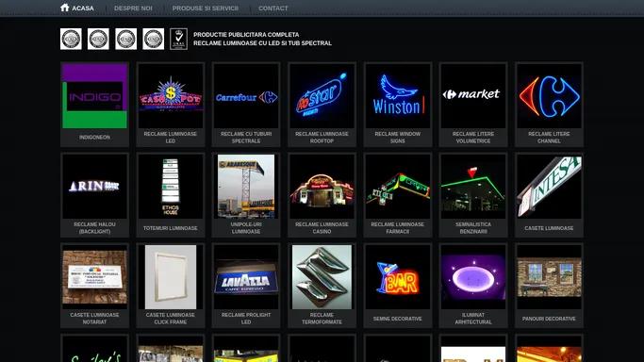
Task: Click RECLAME WINDOW SIGNS link
Action: coord(398,138)
